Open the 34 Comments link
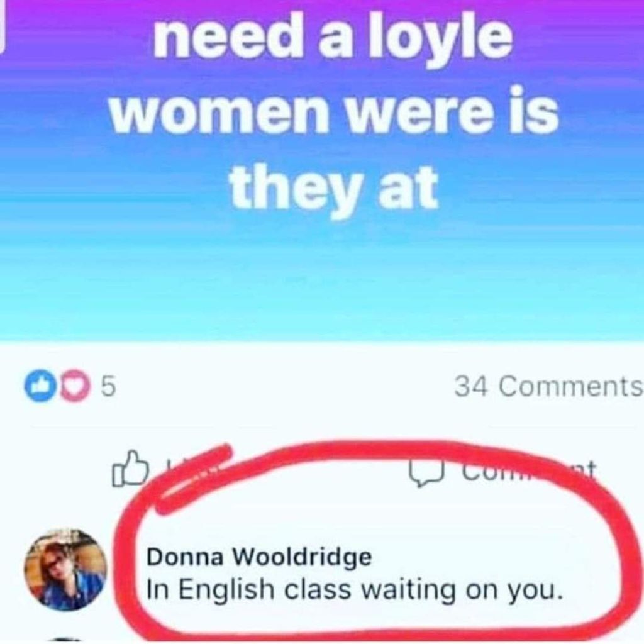 [x=548, y=387]
